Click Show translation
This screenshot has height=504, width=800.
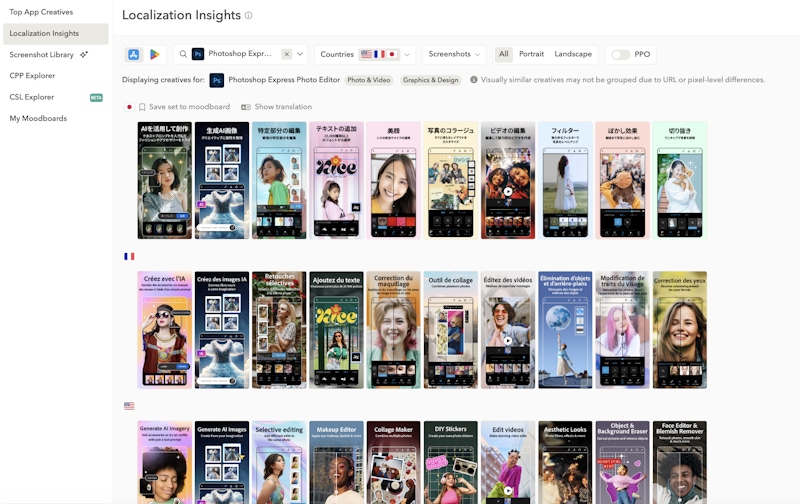click(276, 107)
